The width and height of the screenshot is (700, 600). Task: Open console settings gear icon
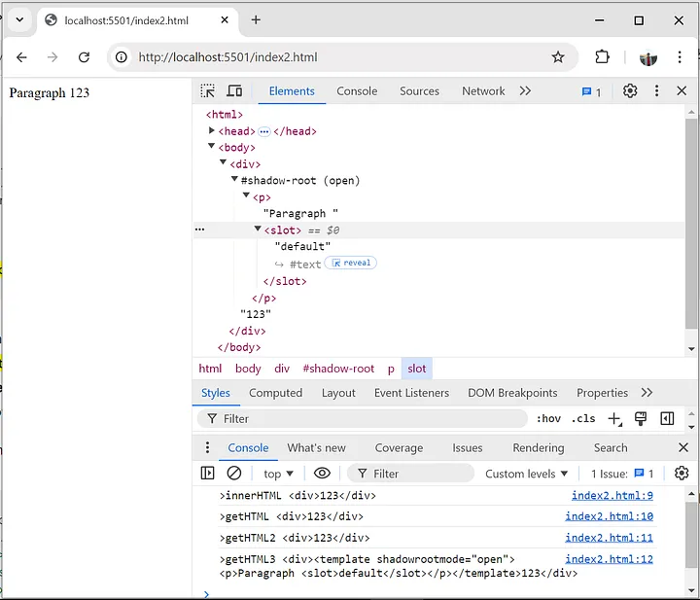(682, 474)
